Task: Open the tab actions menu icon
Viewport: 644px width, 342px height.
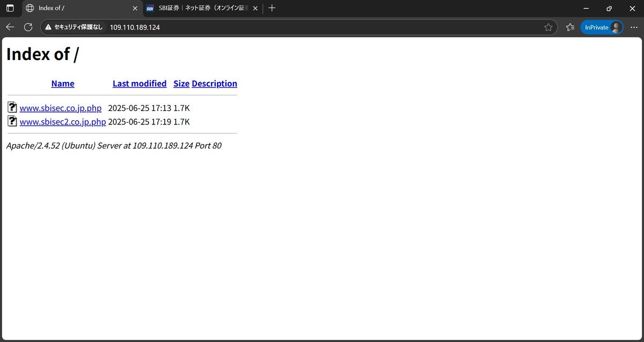Action: (x=10, y=8)
